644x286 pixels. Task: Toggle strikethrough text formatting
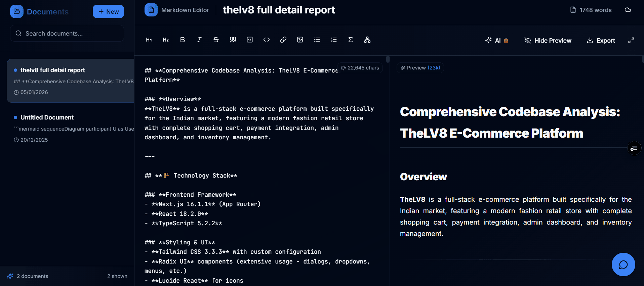[216, 40]
